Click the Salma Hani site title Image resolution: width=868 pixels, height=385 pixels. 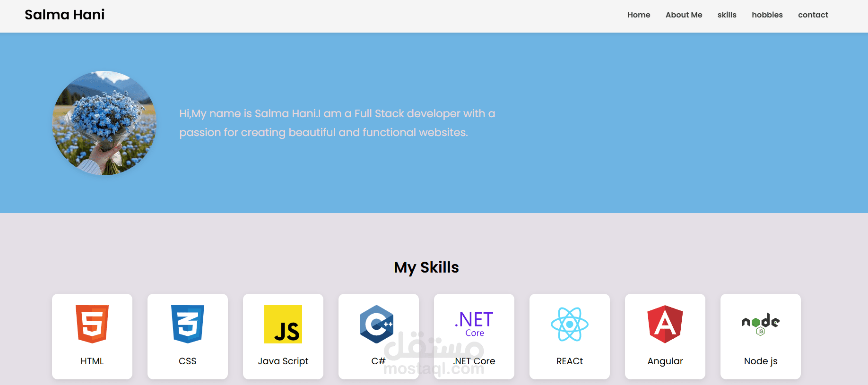coord(65,15)
